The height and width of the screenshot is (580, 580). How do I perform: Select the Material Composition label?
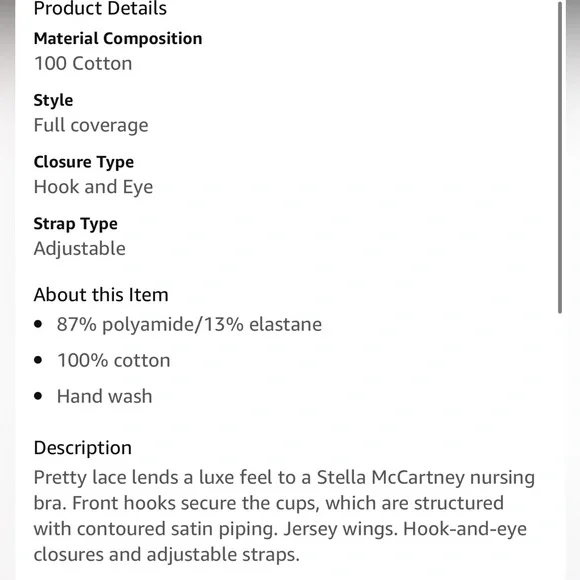pyautogui.click(x=118, y=38)
